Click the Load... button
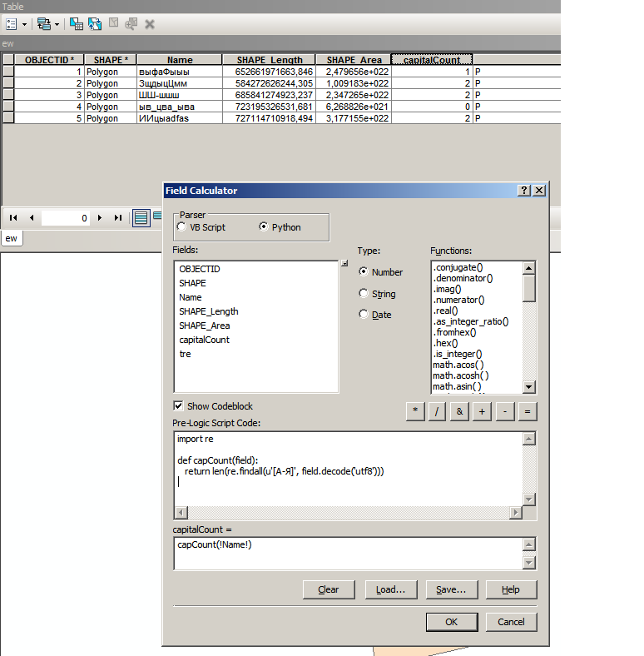644x656 pixels. pyautogui.click(x=390, y=589)
